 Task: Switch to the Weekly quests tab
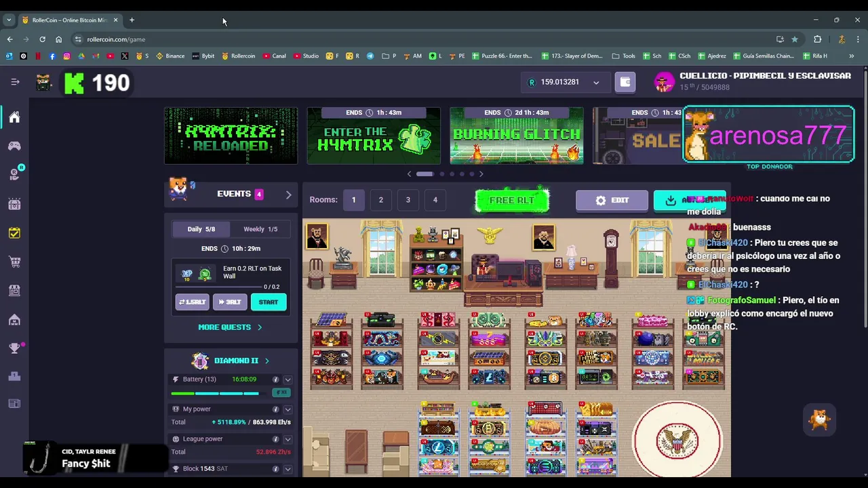(x=260, y=229)
